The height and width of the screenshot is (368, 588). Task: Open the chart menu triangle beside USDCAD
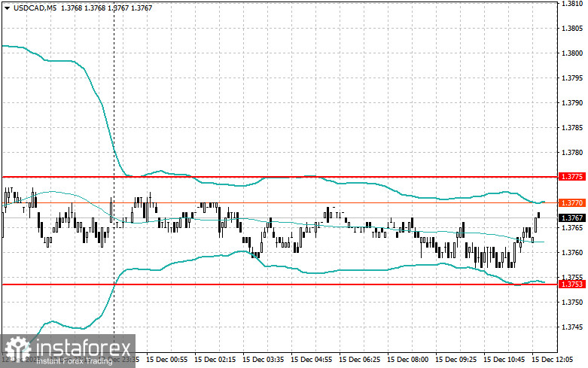7,8
